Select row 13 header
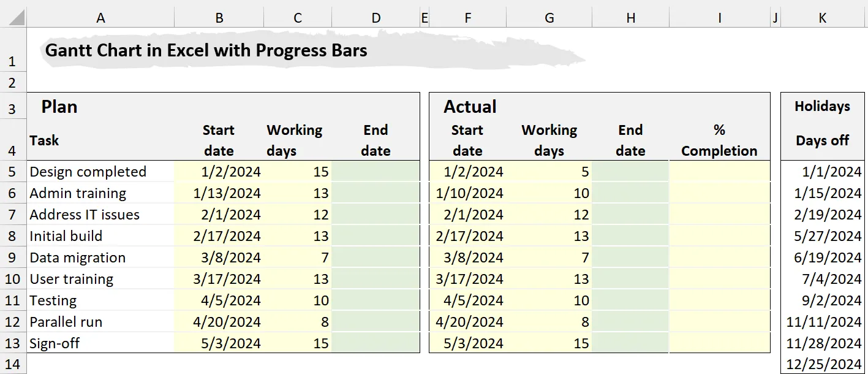This screenshot has height=374, width=868. click(x=13, y=343)
